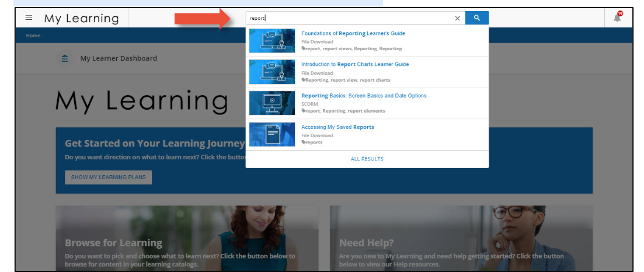
Task: Open Foundations of Reporting Learner's Guide result
Action: (353, 33)
